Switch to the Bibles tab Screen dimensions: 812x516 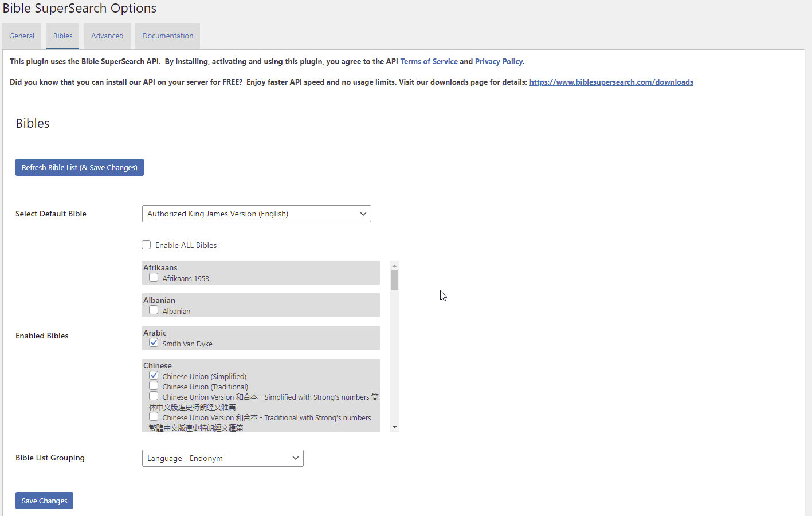[x=63, y=36]
